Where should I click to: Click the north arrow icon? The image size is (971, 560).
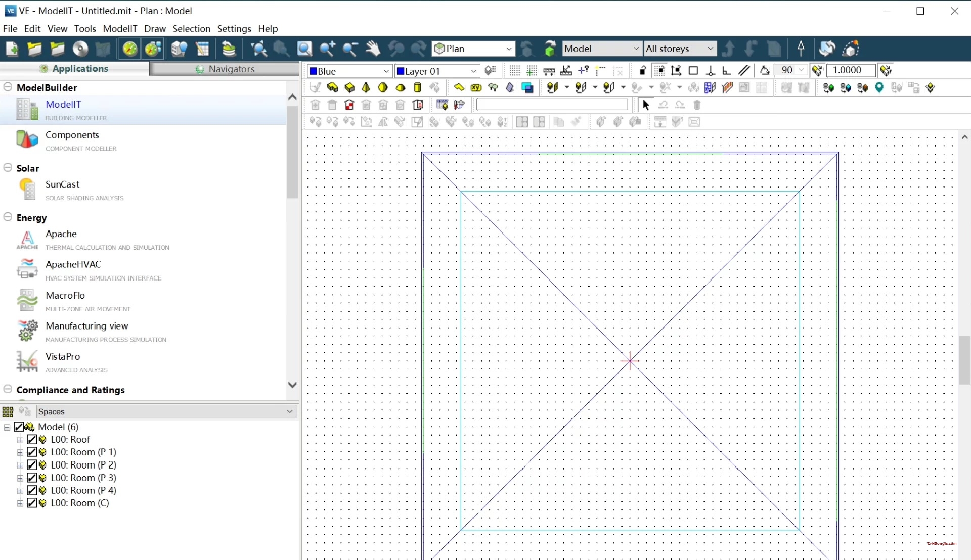click(x=801, y=49)
